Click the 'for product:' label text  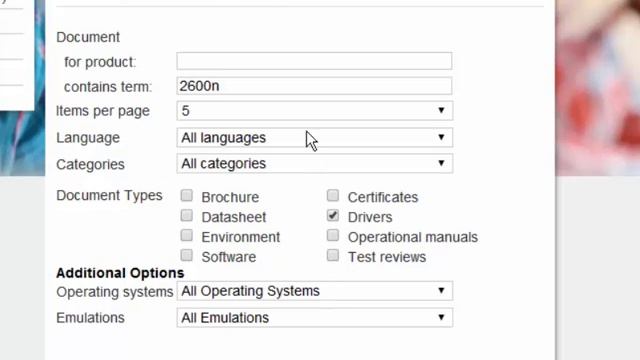click(x=100, y=62)
